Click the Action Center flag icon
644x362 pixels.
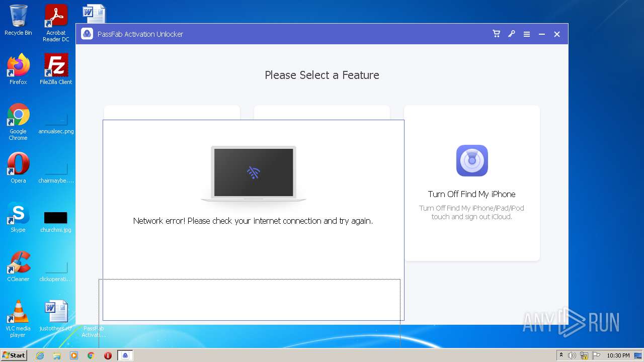596,355
